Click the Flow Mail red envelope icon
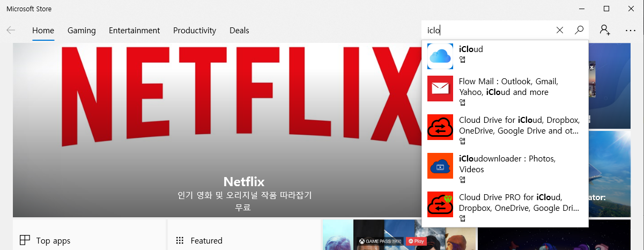The width and height of the screenshot is (644, 250). coord(440,89)
